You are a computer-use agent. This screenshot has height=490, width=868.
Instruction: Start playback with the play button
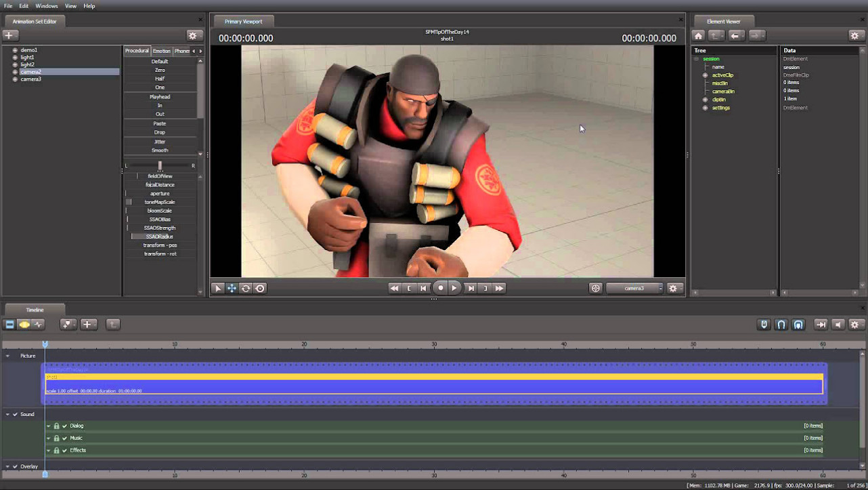point(455,288)
